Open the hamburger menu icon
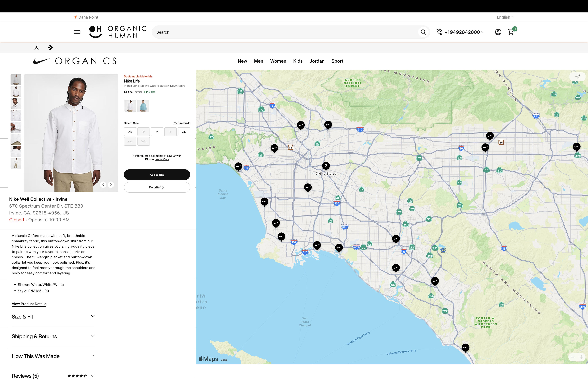Viewport: 588px width, 380px height. tap(77, 32)
